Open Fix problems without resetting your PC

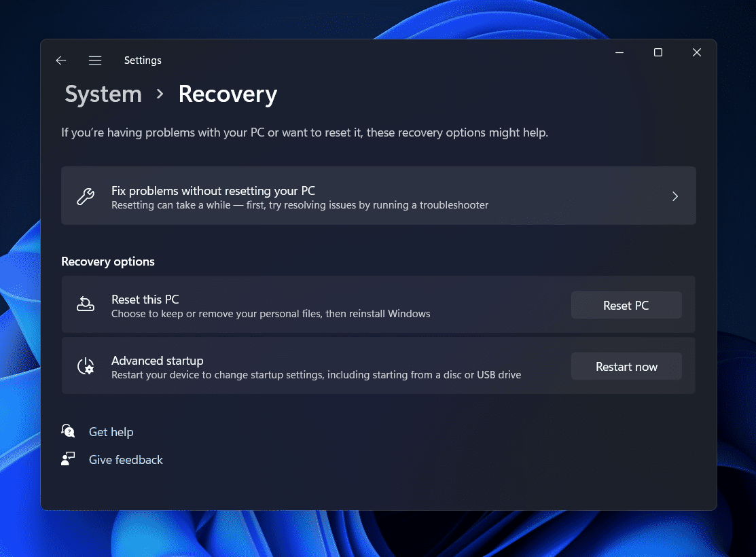tap(378, 196)
